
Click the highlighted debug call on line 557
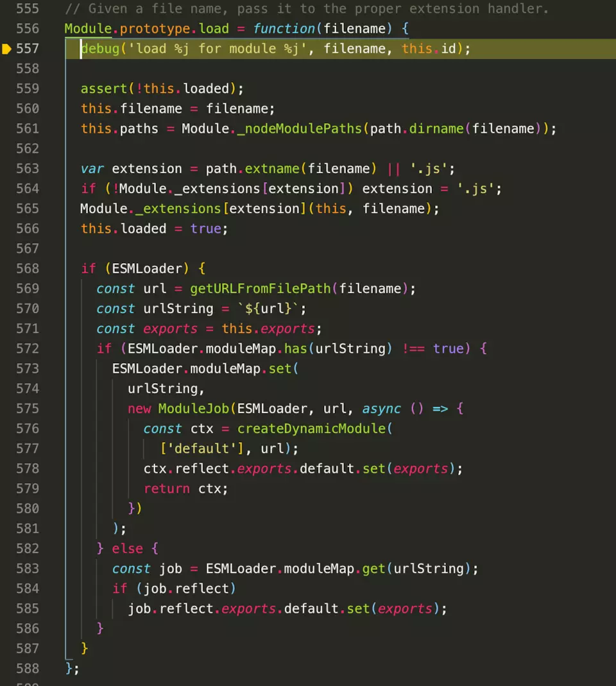click(x=99, y=49)
